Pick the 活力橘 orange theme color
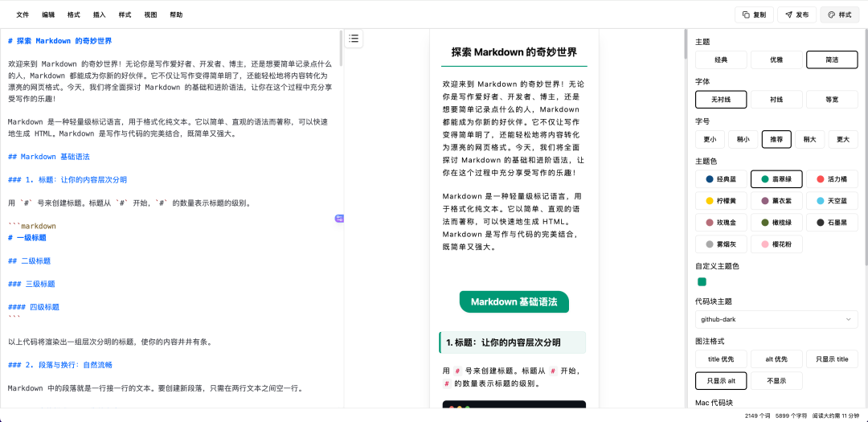Screen dimensions: 868x422 point(832,179)
